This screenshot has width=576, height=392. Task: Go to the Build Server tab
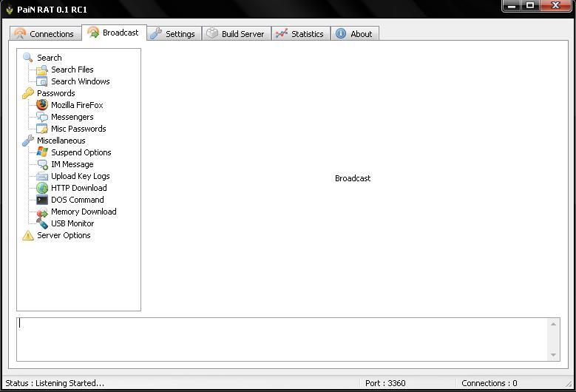(236, 34)
